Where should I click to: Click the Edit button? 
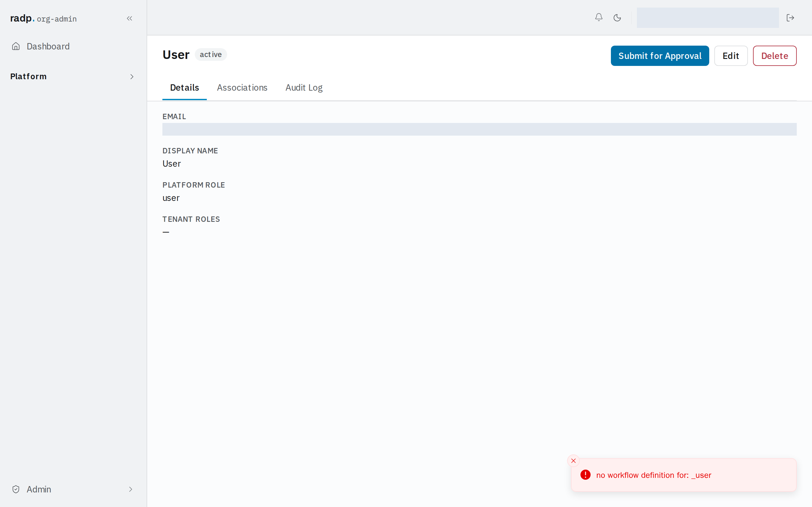click(x=731, y=56)
